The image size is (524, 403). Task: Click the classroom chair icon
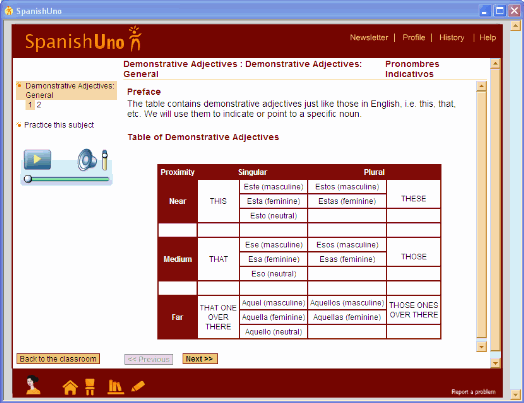tap(90, 387)
